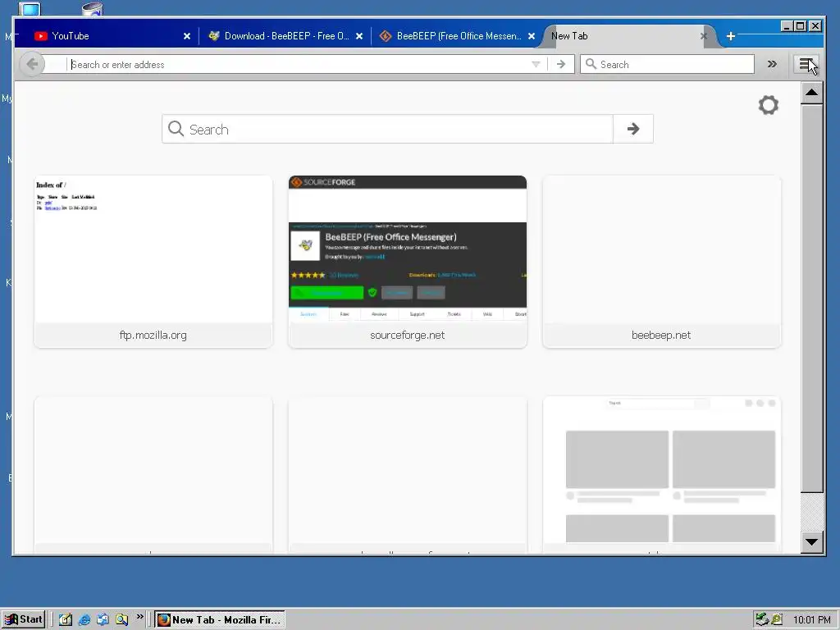Click the BeeBEEP bee tab favicon
The height and width of the screenshot is (630, 840).
click(214, 36)
